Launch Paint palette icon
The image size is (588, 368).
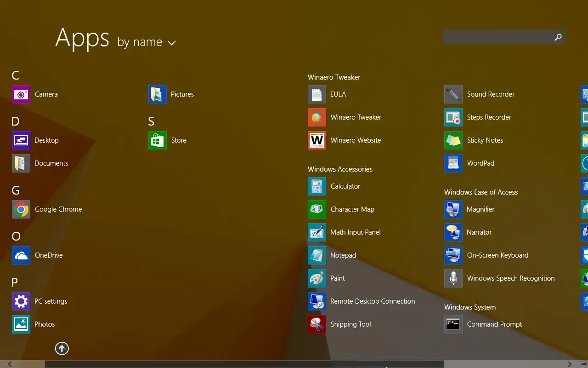pos(317,278)
